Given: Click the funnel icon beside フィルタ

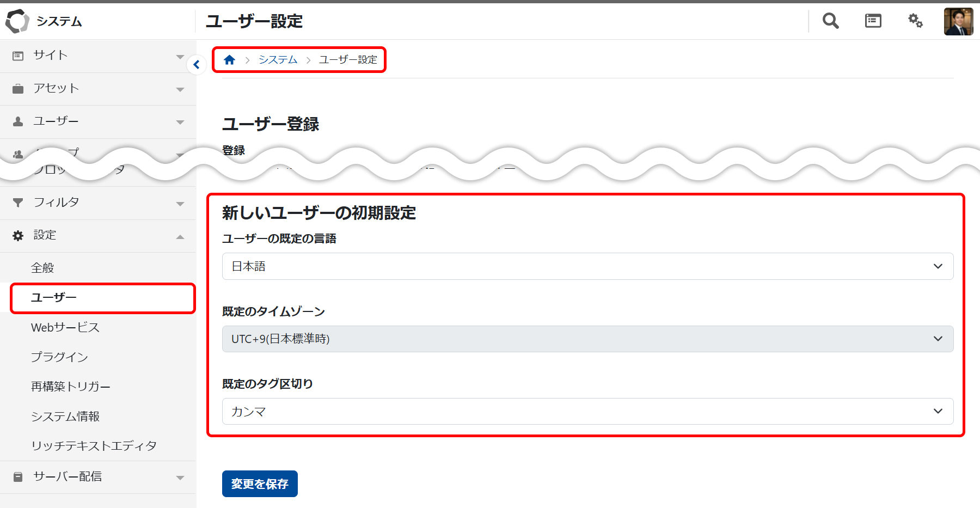Looking at the screenshot, I should 18,203.
